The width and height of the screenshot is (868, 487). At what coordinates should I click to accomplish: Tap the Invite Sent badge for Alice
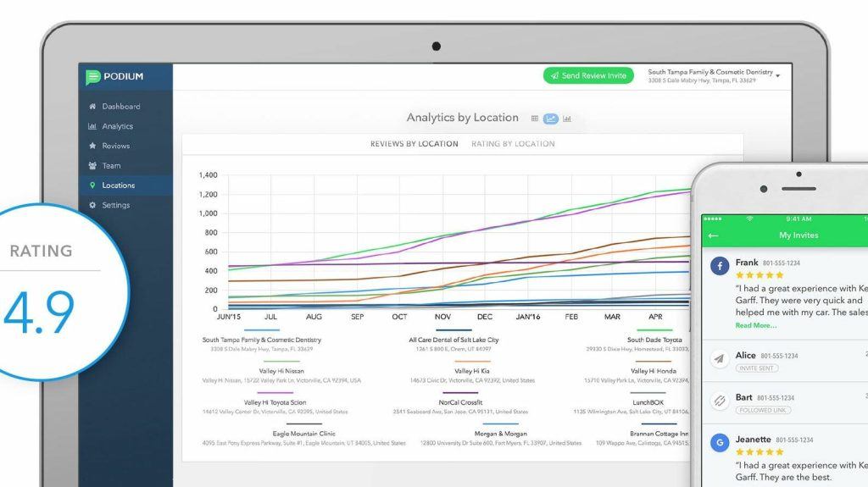[x=757, y=368]
